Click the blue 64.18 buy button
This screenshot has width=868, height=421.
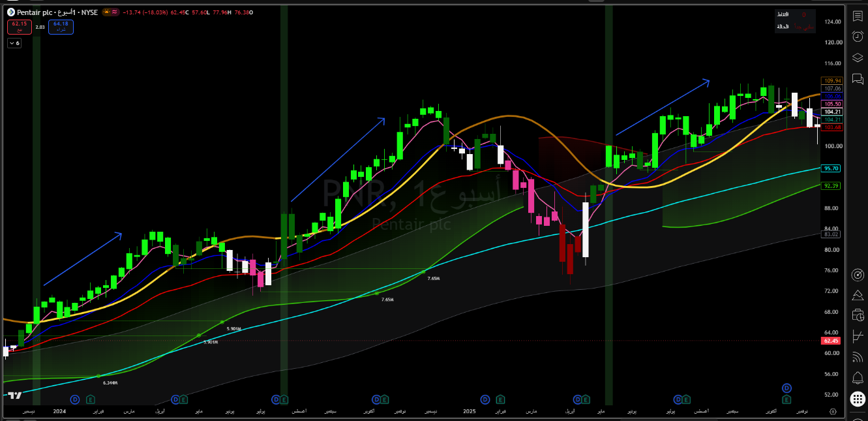(61, 27)
